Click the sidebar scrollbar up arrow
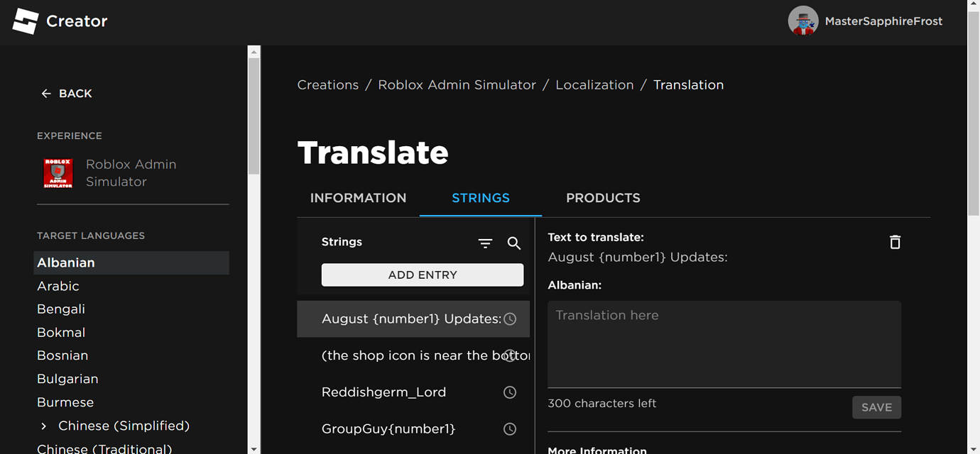980x454 pixels. pyautogui.click(x=254, y=52)
